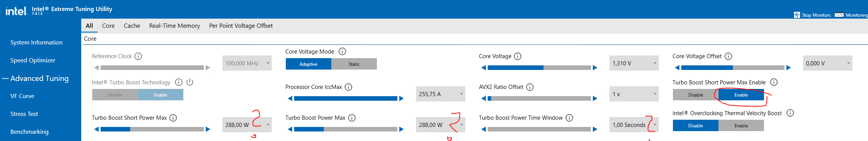Open VF Curve in sidebar

coord(22,96)
